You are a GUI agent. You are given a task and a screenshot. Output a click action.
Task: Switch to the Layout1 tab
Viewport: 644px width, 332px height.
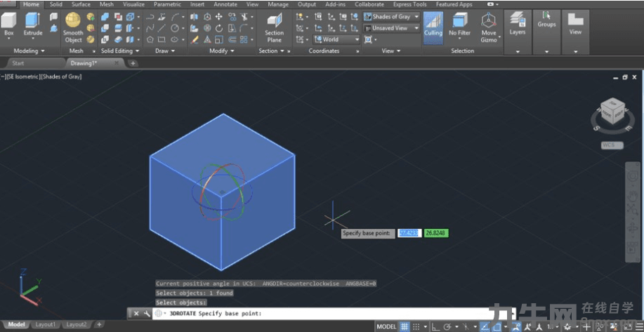click(45, 324)
